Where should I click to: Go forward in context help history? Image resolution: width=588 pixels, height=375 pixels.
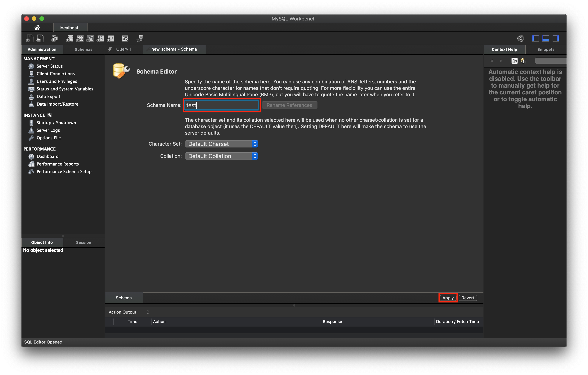pos(501,61)
